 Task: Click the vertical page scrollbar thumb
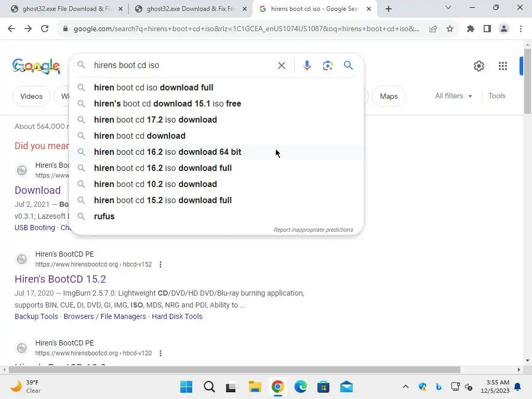(527, 82)
